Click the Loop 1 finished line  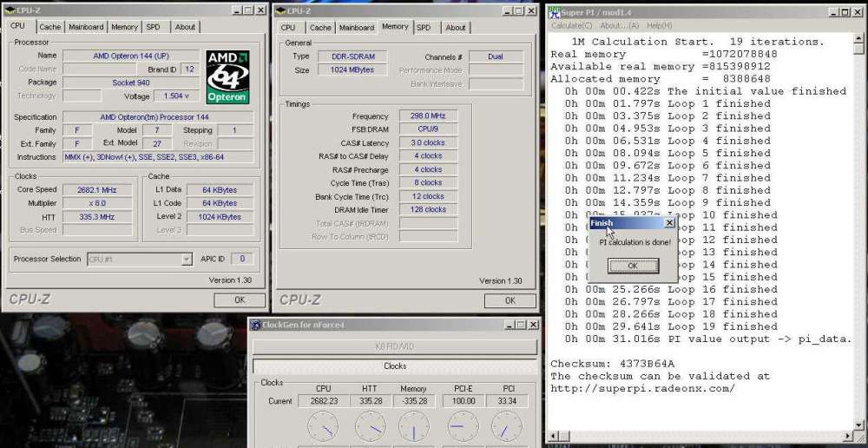tap(667, 103)
